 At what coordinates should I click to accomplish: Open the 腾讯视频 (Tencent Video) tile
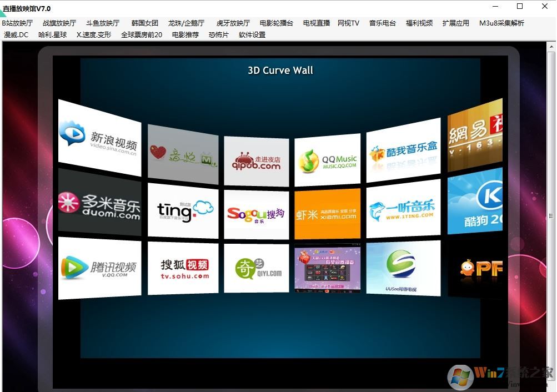tap(99, 268)
